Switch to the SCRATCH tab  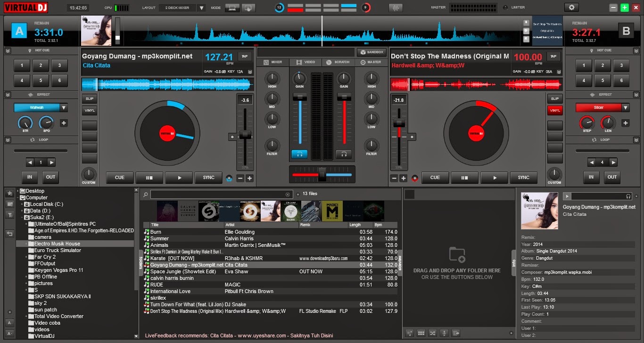pyautogui.click(x=338, y=62)
